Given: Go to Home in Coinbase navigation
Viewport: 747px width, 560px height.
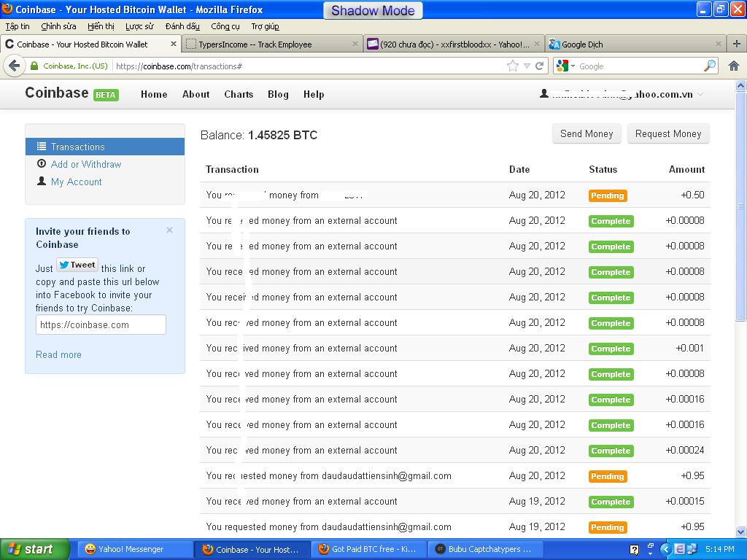Looking at the screenshot, I should pos(154,94).
